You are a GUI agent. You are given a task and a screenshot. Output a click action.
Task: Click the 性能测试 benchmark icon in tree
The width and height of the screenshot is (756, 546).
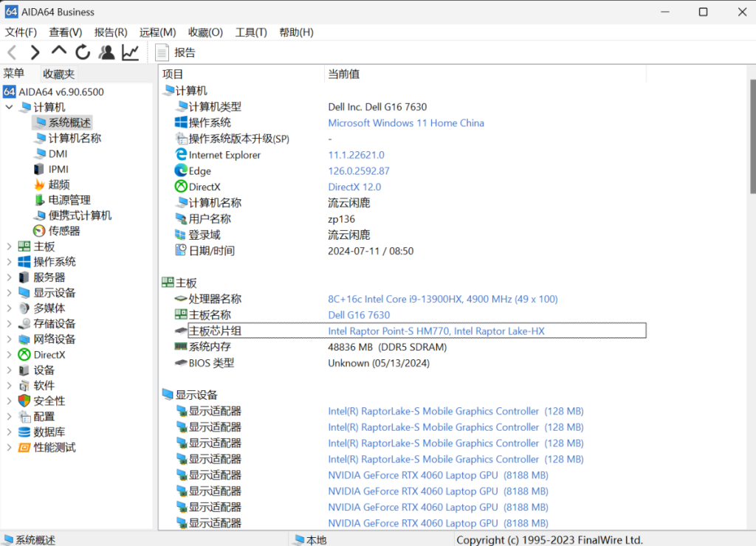(24, 447)
